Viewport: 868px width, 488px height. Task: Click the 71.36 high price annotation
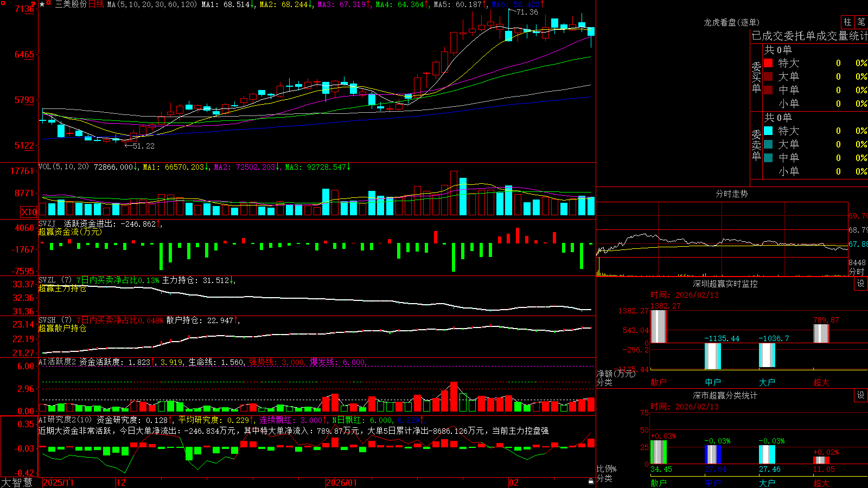coord(527,12)
